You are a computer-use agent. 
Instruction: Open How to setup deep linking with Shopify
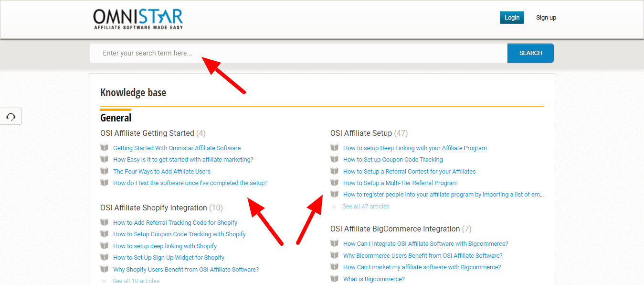tap(165, 246)
